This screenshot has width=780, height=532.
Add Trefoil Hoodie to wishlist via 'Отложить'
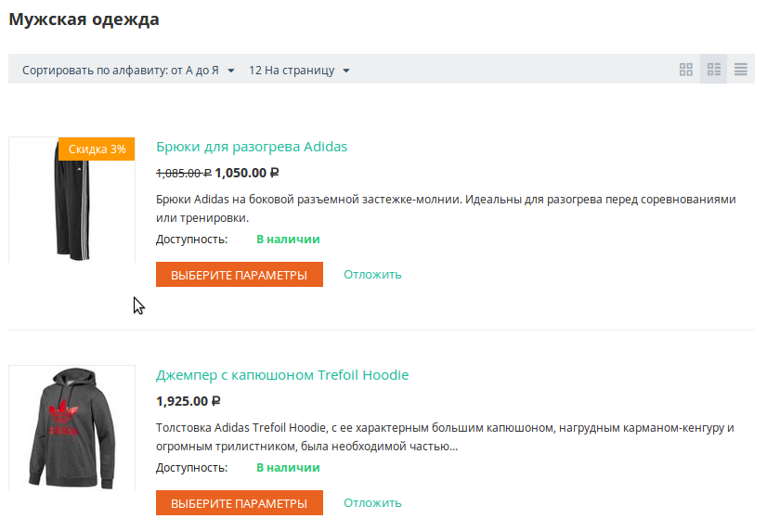(372, 502)
